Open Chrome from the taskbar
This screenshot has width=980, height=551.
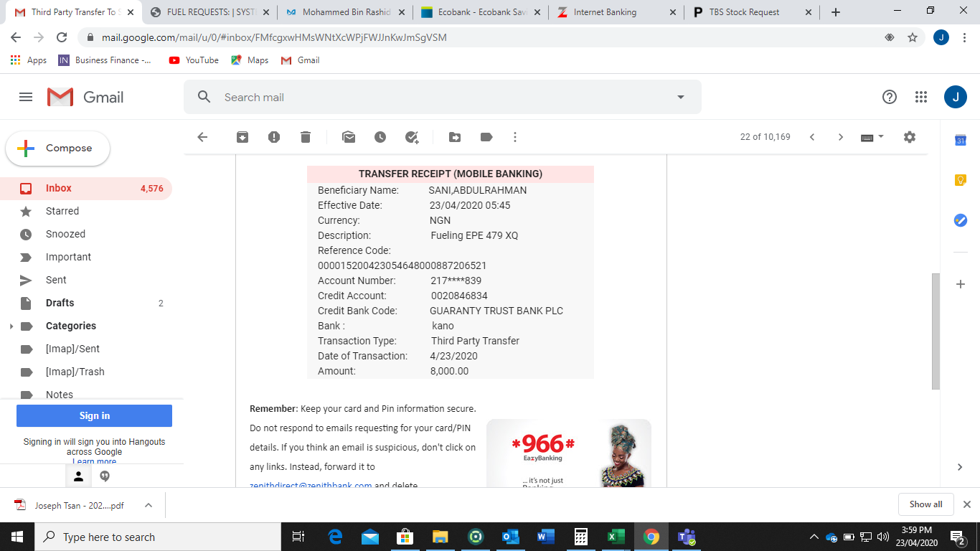click(651, 537)
